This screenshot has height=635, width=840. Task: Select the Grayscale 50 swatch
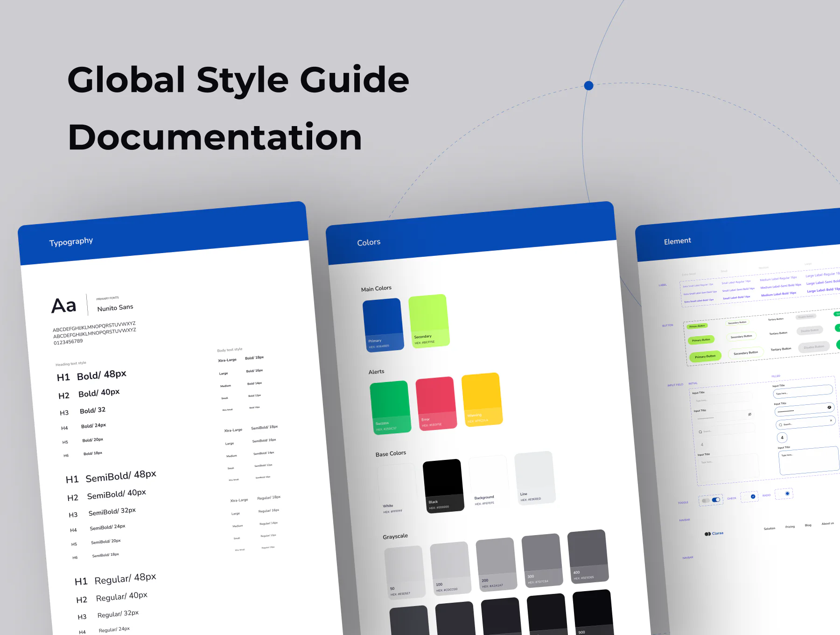point(405,572)
